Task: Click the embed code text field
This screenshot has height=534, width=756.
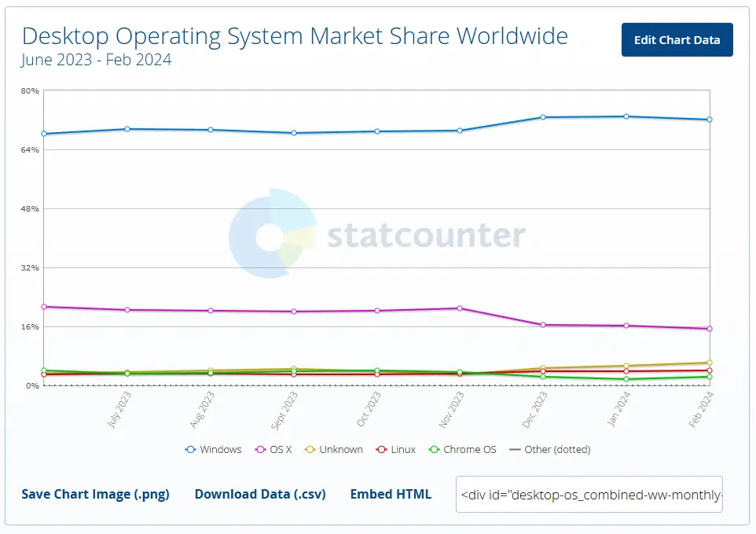Action: (x=589, y=495)
